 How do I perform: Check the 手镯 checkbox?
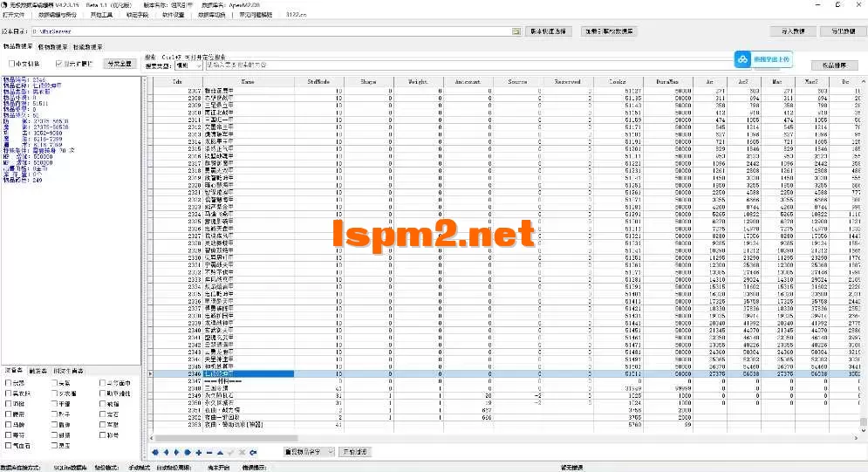pos(54,403)
